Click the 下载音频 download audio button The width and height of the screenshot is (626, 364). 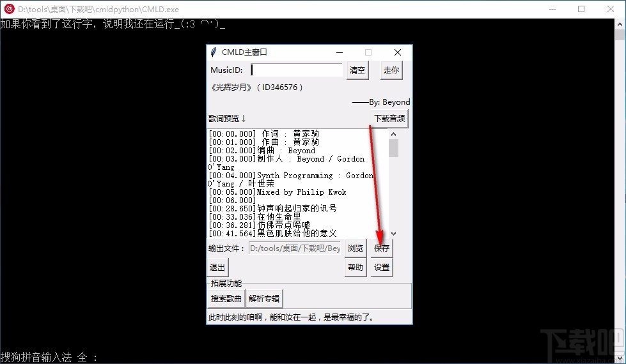[x=389, y=118]
